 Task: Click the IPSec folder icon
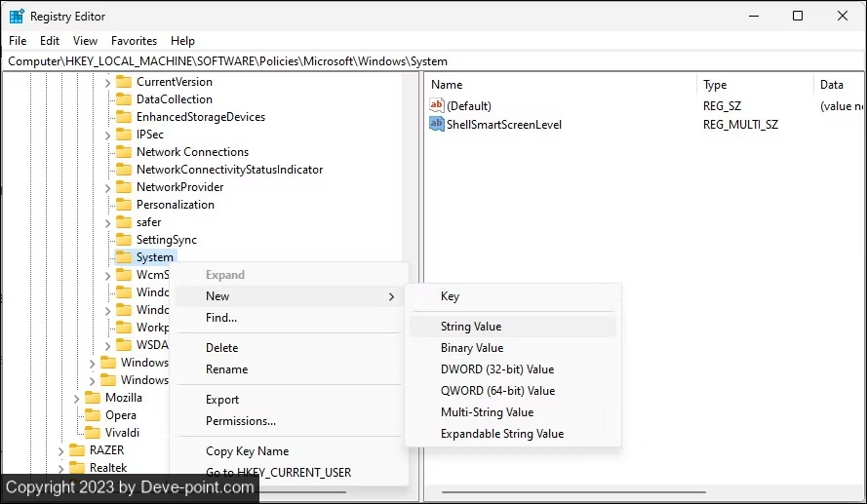(x=123, y=135)
